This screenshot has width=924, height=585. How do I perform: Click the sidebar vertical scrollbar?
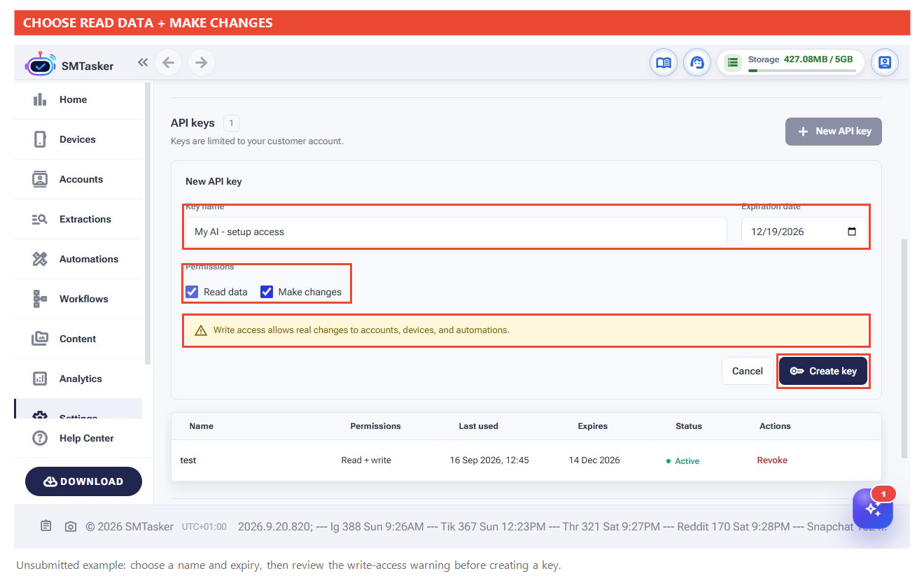(x=148, y=223)
